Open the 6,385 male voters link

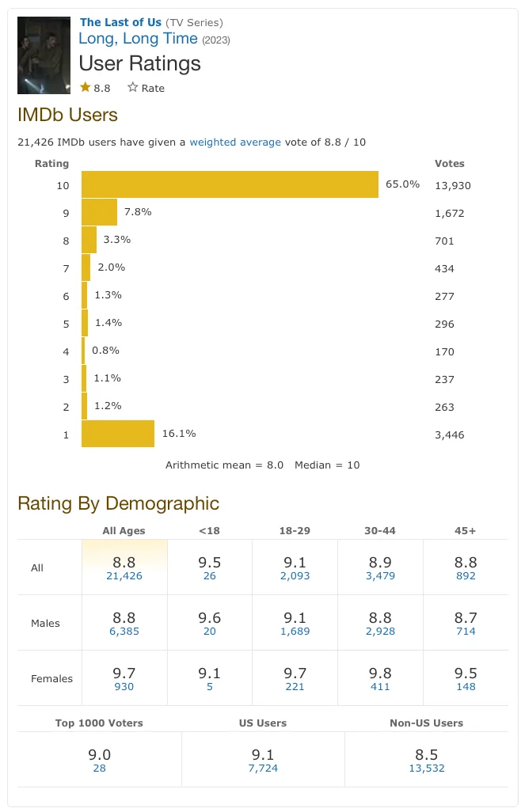(x=124, y=632)
